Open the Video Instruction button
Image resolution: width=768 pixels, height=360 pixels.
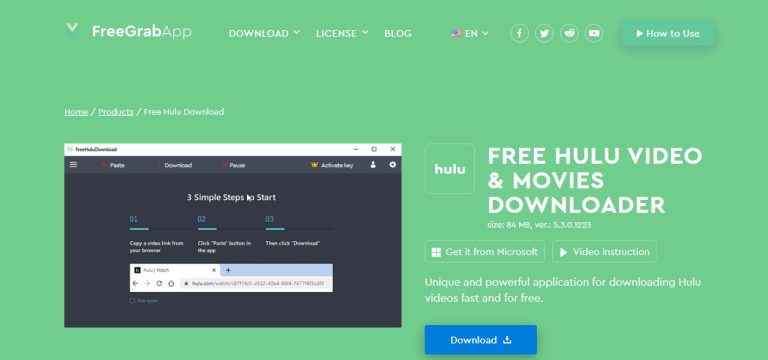click(604, 252)
